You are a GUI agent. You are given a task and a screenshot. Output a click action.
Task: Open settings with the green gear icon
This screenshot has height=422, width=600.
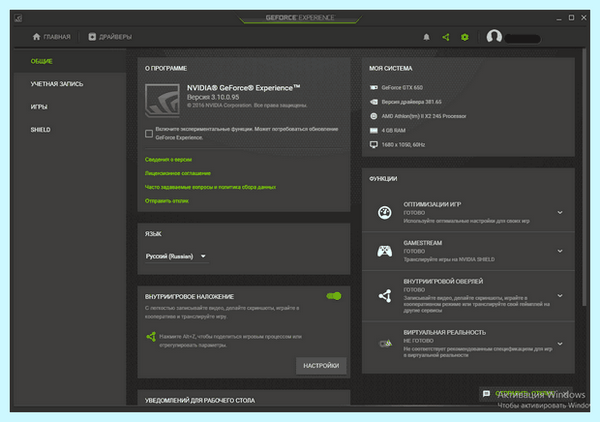click(x=465, y=37)
